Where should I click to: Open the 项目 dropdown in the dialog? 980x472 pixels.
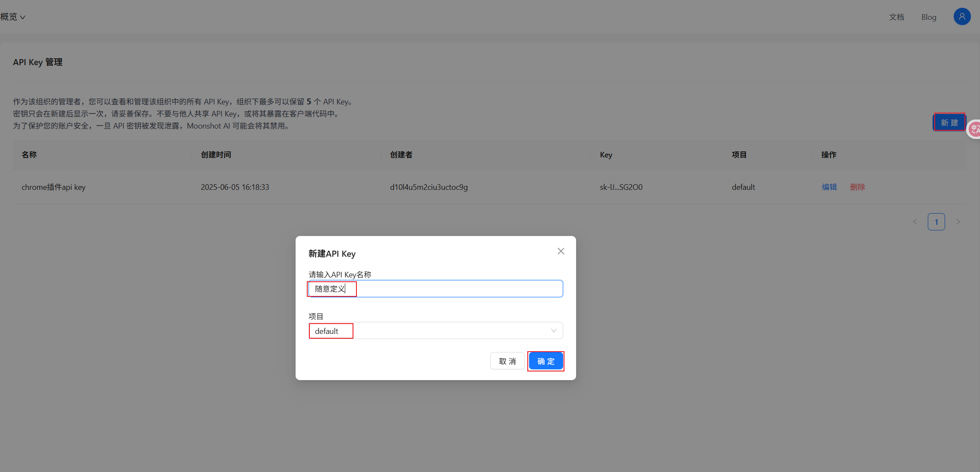435,330
